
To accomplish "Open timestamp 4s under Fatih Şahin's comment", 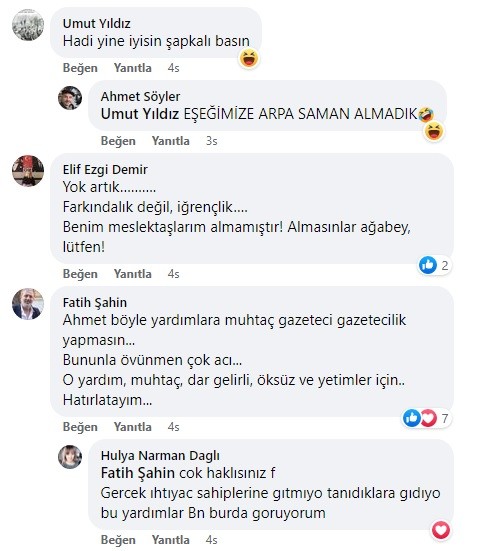I will [174, 427].
